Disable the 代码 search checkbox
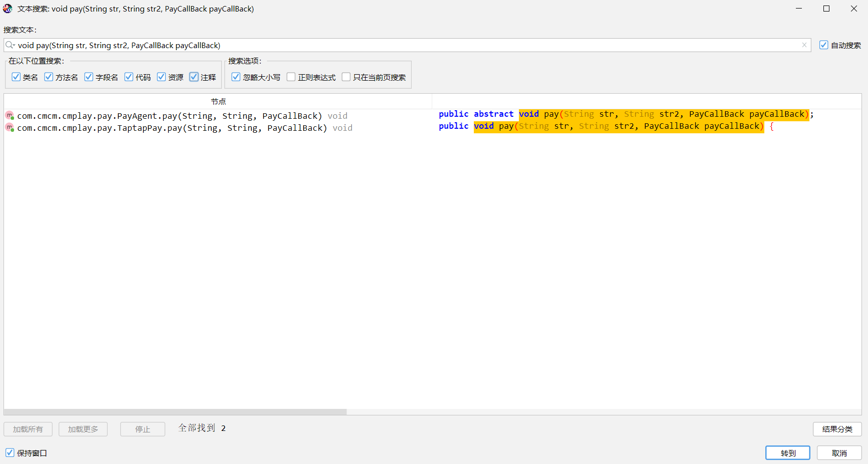This screenshot has width=868, height=464. pyautogui.click(x=129, y=77)
